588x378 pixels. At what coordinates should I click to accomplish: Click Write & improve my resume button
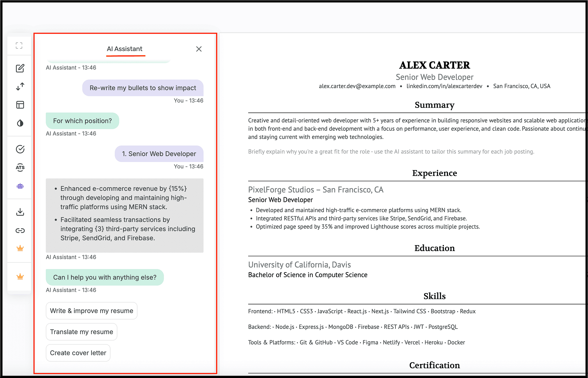click(91, 311)
